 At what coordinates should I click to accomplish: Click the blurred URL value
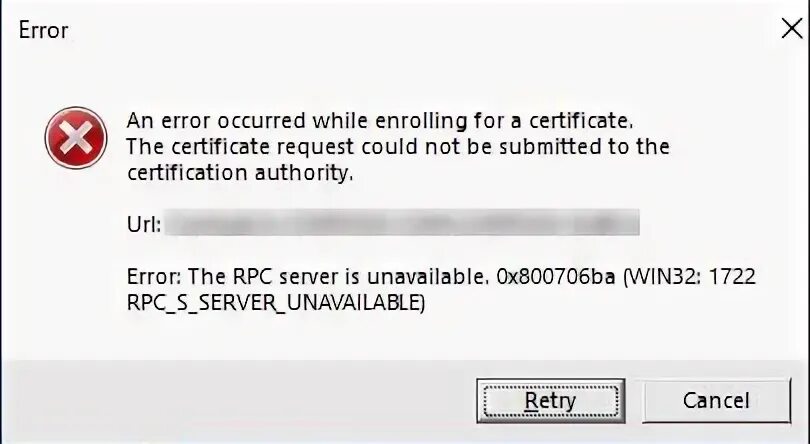pos(402,222)
